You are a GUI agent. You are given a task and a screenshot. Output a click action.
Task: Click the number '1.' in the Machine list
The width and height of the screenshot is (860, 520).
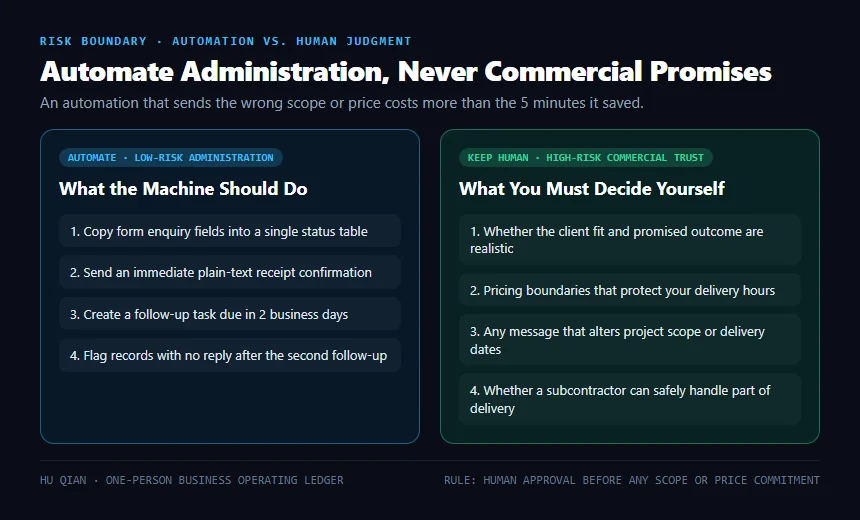[75, 231]
